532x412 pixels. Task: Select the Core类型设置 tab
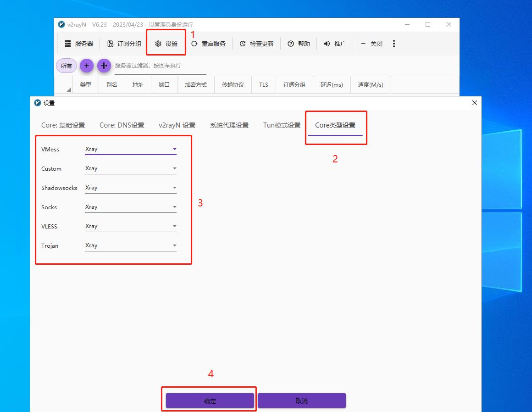[x=335, y=125]
